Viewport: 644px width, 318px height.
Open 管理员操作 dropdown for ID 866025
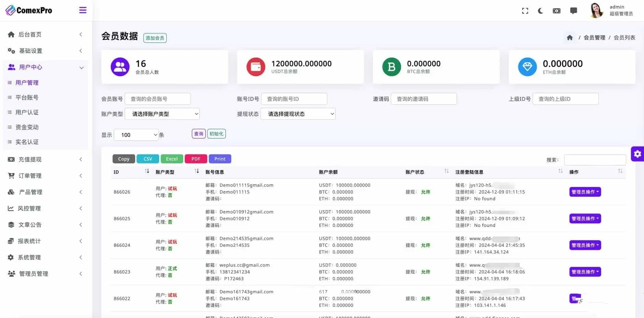pos(585,219)
